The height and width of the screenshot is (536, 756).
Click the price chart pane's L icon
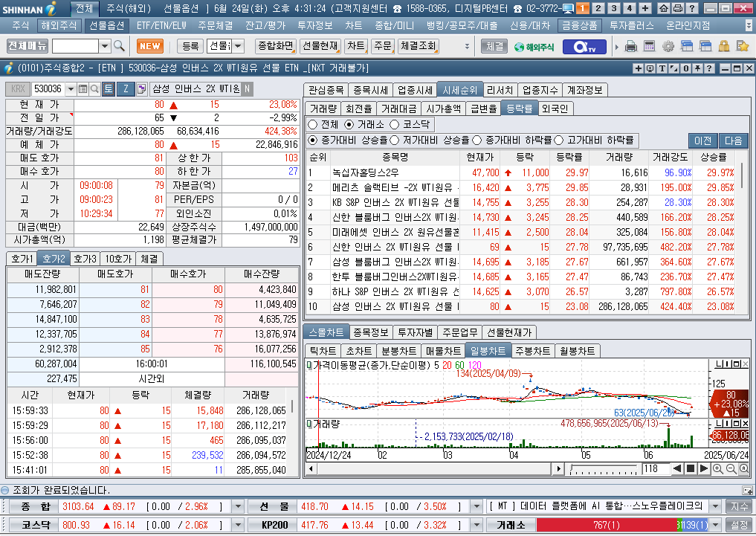(720, 364)
